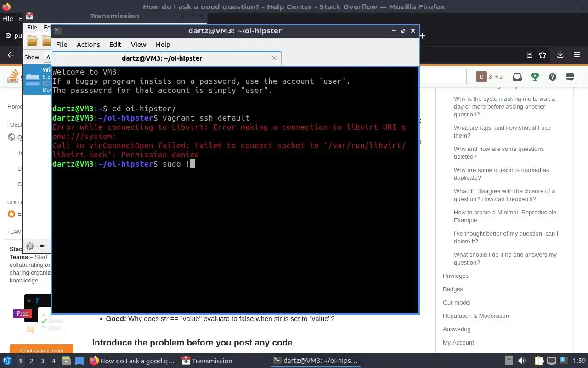Click Transmission window titlebar app icon

point(29,16)
